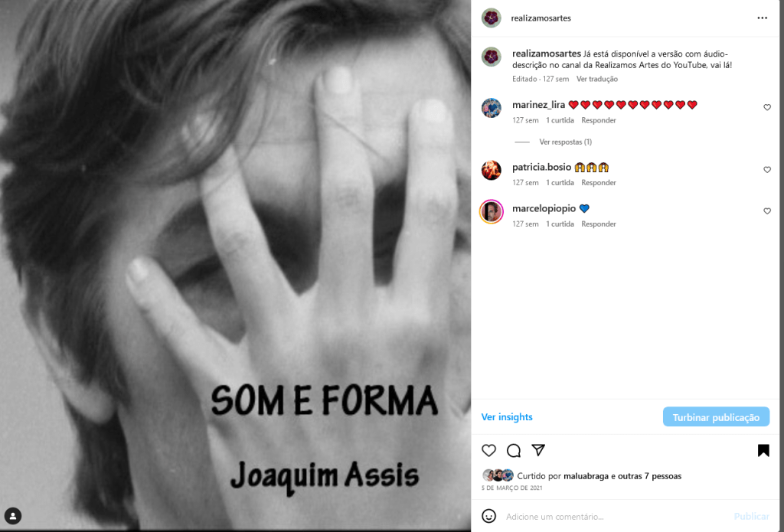Focus the Adicione um comentário field
This screenshot has width=784, height=532.
point(615,517)
